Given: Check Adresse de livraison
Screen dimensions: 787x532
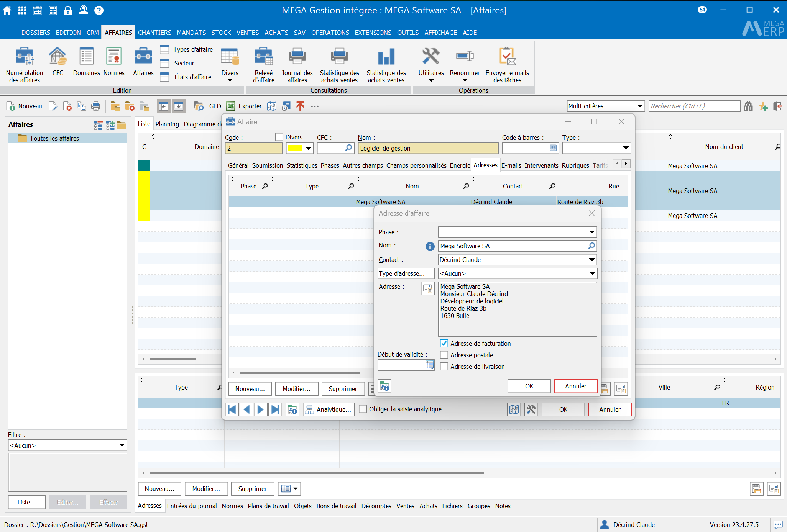Looking at the screenshot, I should pyautogui.click(x=444, y=367).
